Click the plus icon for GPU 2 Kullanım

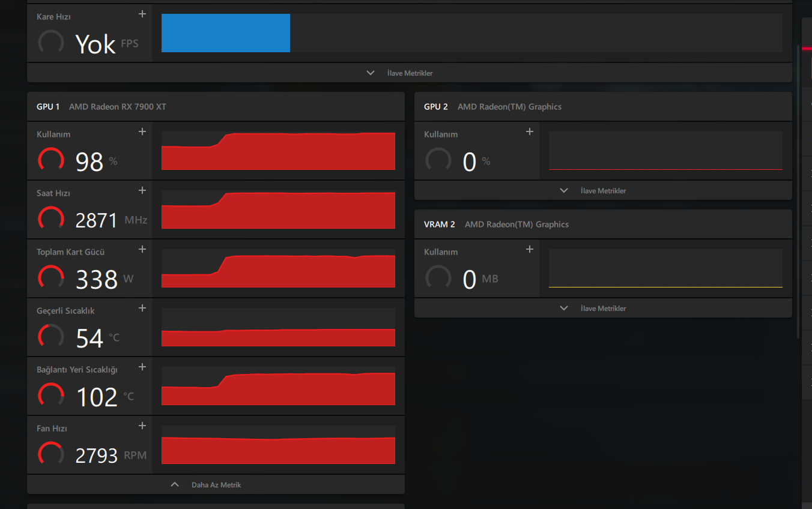pyautogui.click(x=530, y=131)
